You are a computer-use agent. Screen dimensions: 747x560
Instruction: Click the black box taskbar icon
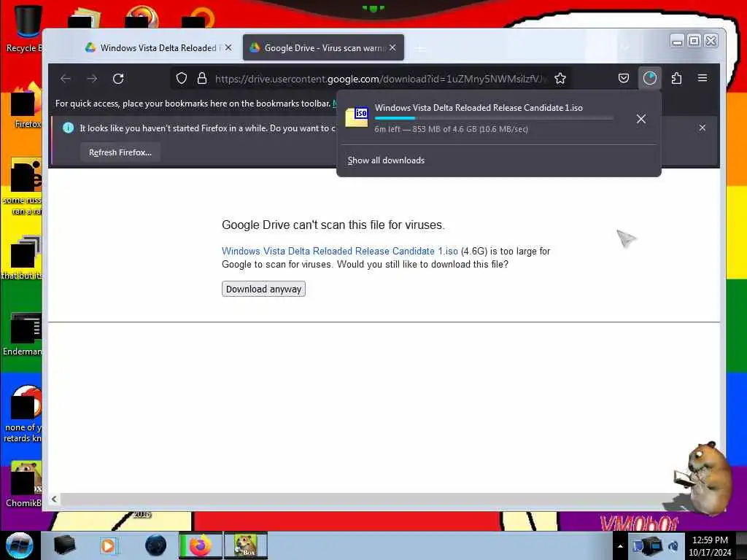tap(64, 545)
